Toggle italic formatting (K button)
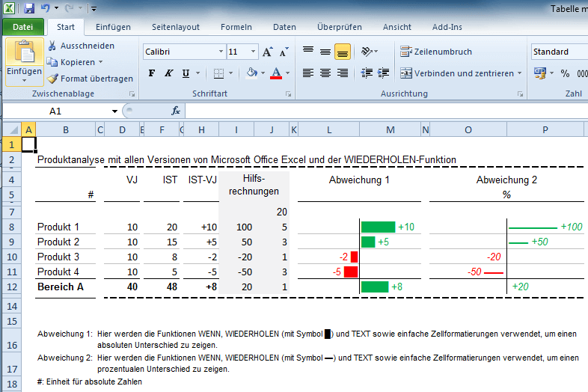Image resolution: width=588 pixels, height=392 pixels. click(168, 73)
